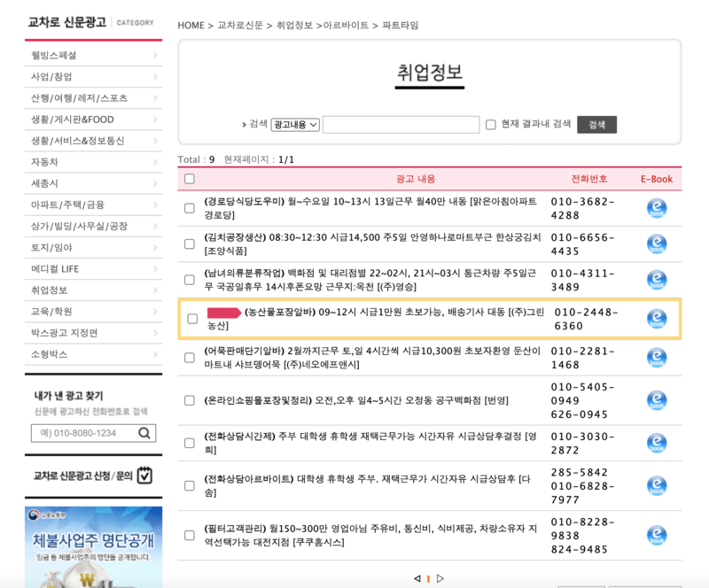Image resolution: width=709 pixels, height=588 pixels.
Task: Open E-Book for the 남녀의류분류작업 ad
Action: pos(657,279)
